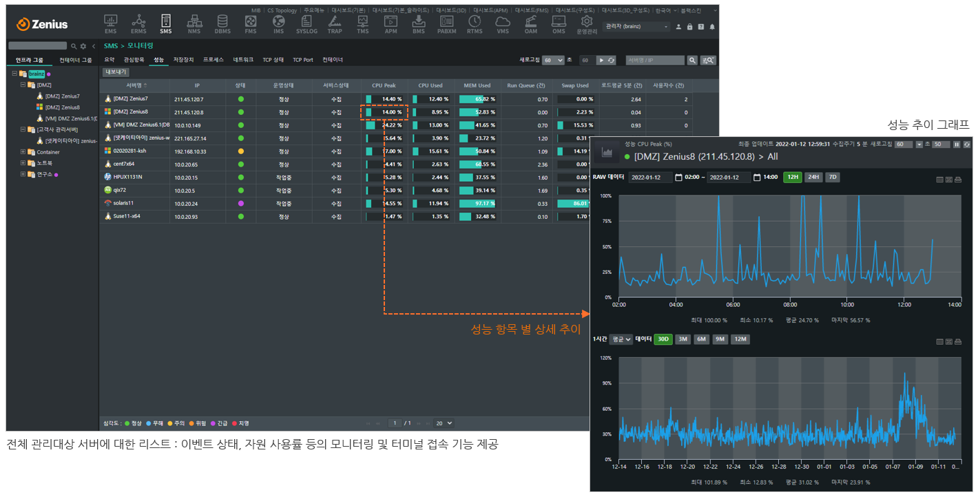Screen dimensions: 980x499
Task: Click the pause icon in the graph panel header
Action: tap(957, 145)
